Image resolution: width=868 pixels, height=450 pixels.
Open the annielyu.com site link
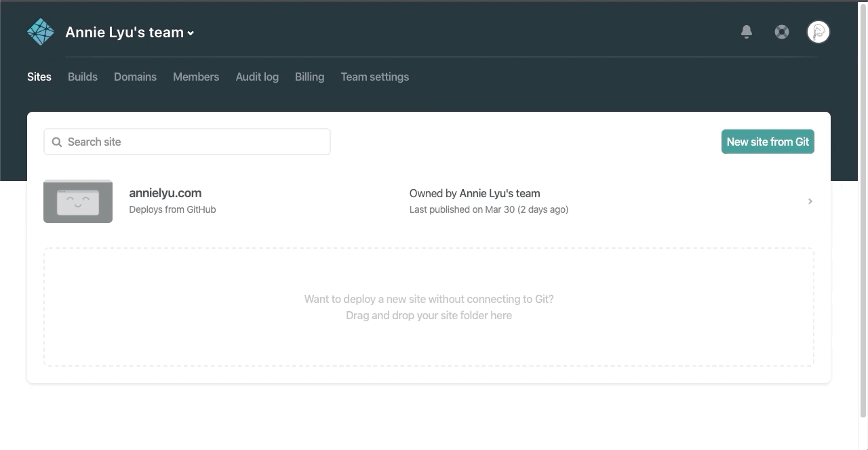[165, 193]
